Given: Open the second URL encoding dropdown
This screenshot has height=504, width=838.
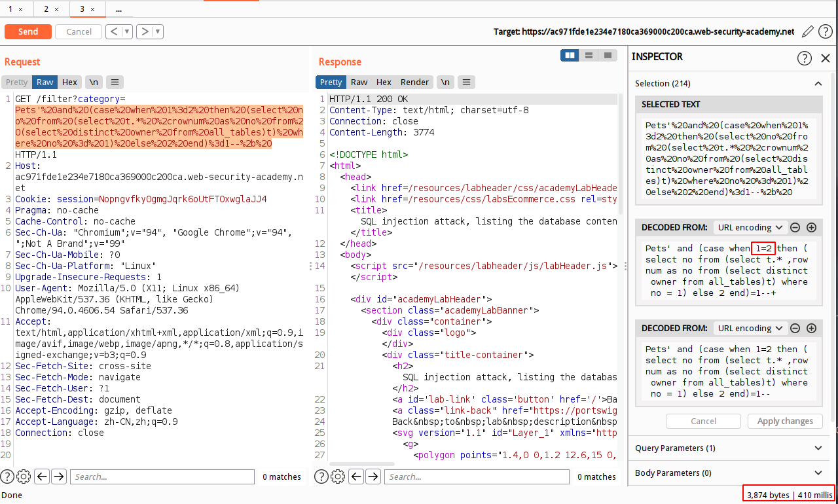Looking at the screenshot, I should click(x=750, y=328).
